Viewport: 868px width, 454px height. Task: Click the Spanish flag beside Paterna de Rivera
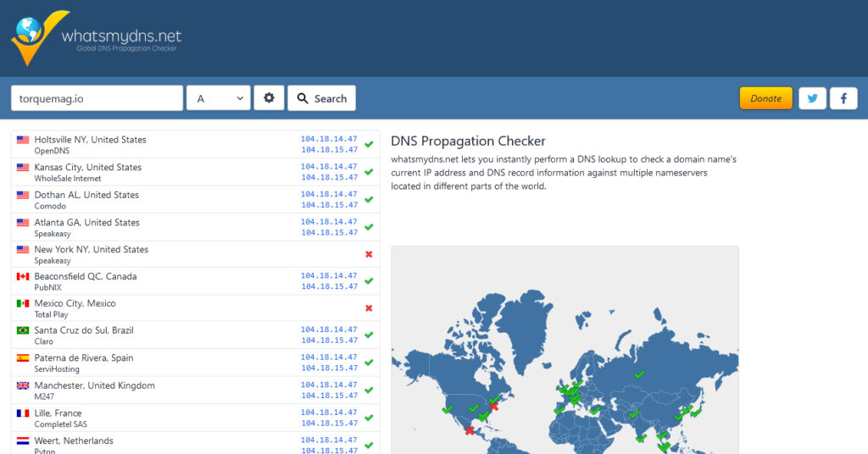(23, 358)
